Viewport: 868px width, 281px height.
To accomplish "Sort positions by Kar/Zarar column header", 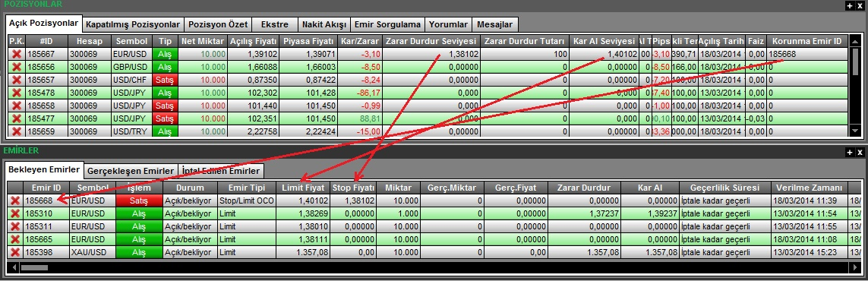I will pos(360,41).
